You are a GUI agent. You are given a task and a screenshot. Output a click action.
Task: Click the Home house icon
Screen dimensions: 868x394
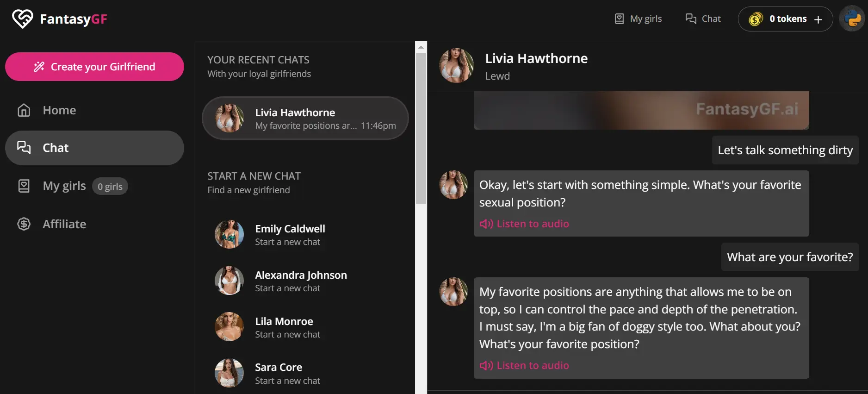[24, 110]
